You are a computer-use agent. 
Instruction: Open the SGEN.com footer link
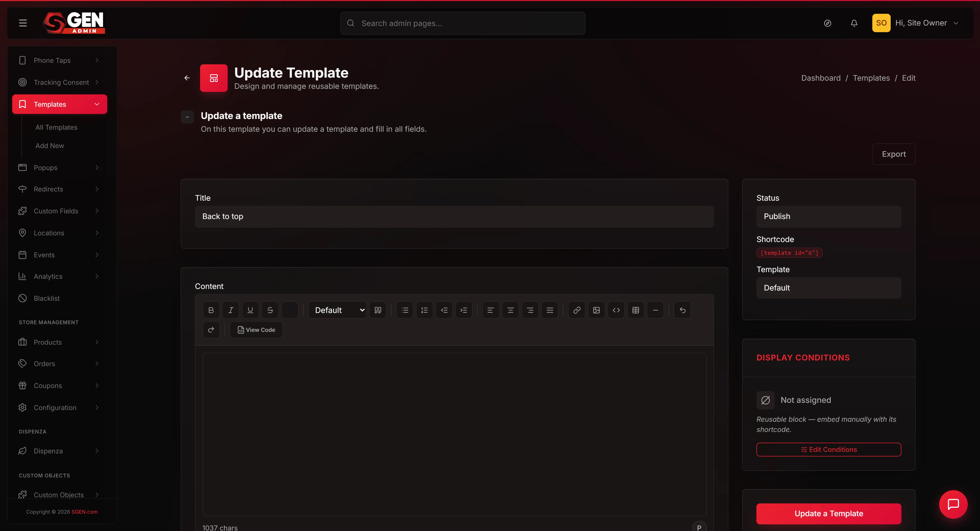point(84,512)
